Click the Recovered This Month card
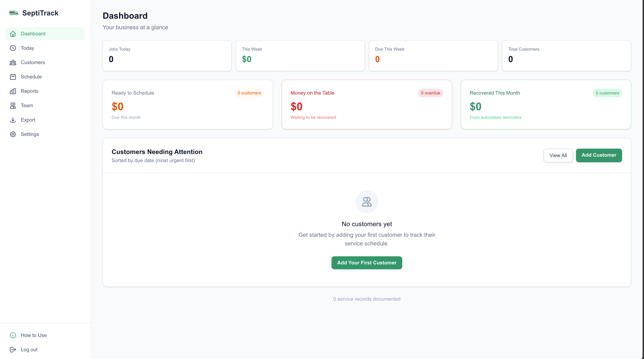 point(545,104)
